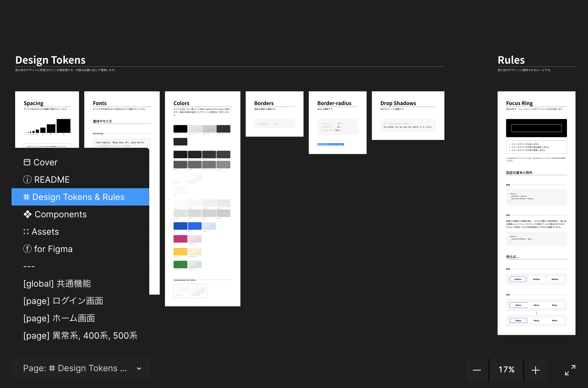Screen dimensions: 588x388
Task: Click the 書体やサイズ subheading
Action: click(x=102, y=121)
